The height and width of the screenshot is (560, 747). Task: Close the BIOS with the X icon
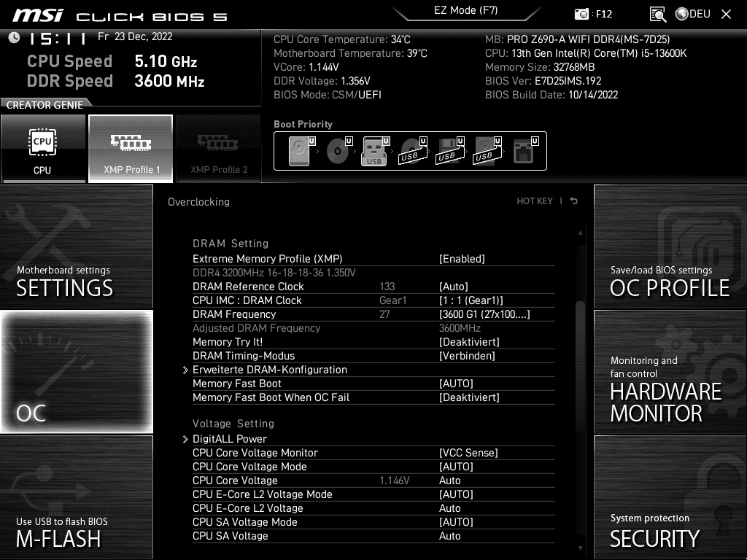[x=726, y=15]
